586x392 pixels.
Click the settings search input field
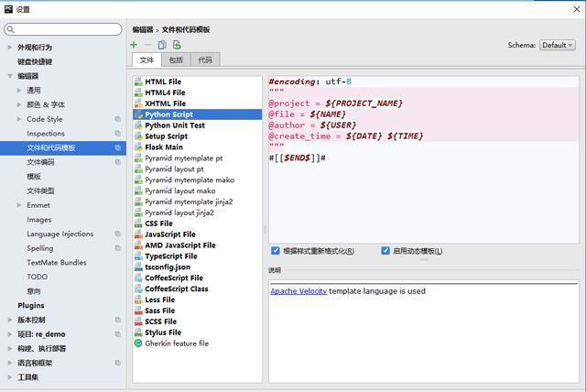[63, 29]
